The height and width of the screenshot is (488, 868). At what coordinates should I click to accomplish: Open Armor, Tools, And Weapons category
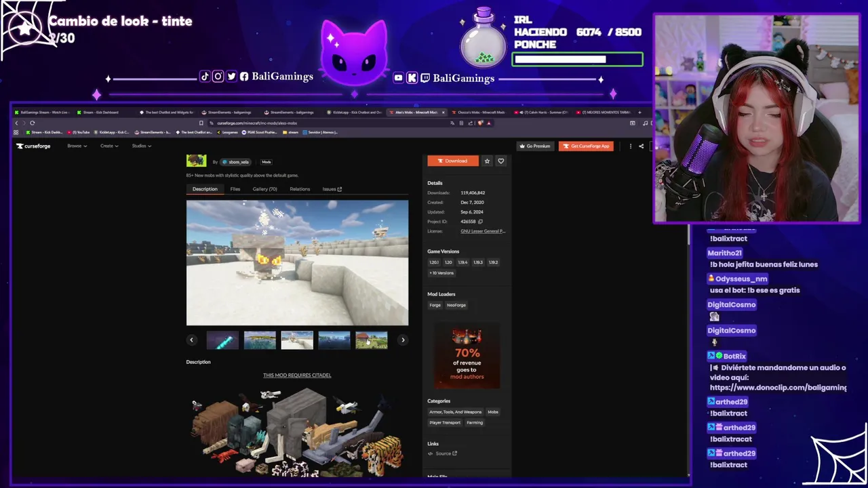click(x=455, y=412)
